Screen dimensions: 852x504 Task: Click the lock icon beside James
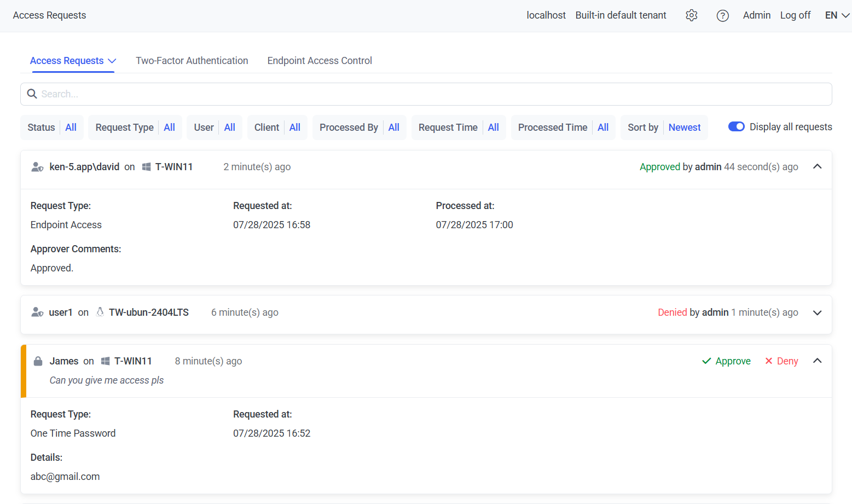coord(38,361)
